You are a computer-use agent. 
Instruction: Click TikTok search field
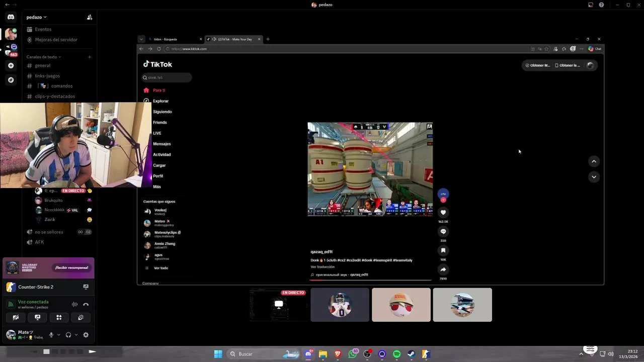pos(167,77)
